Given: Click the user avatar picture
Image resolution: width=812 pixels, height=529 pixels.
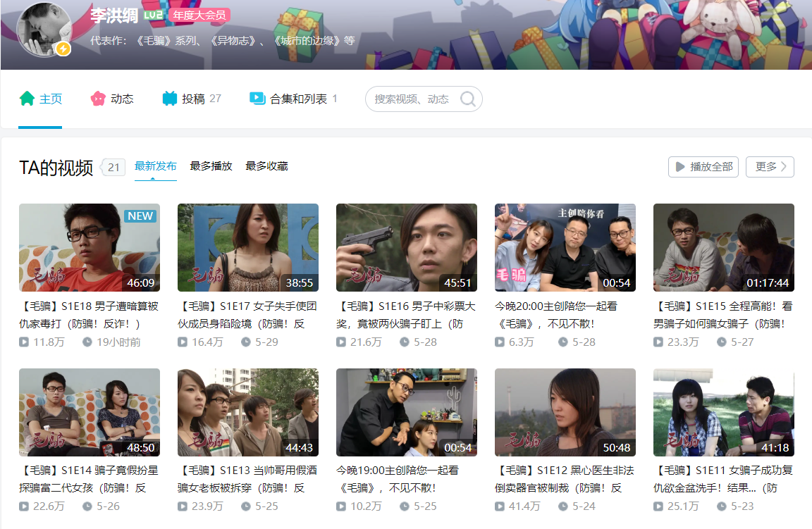Looking at the screenshot, I should click(x=44, y=29).
